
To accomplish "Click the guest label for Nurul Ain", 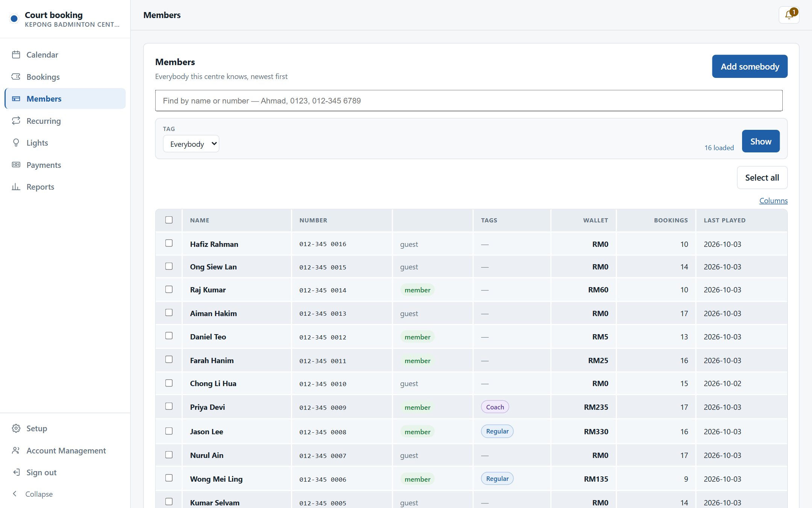I will pos(409,455).
